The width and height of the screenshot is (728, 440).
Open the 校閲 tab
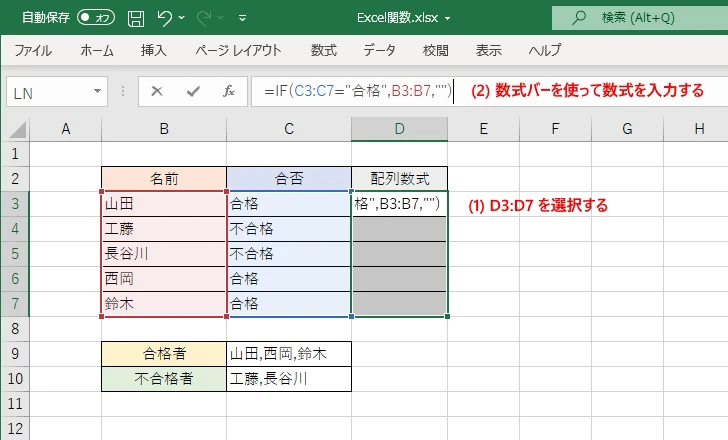pyautogui.click(x=436, y=50)
